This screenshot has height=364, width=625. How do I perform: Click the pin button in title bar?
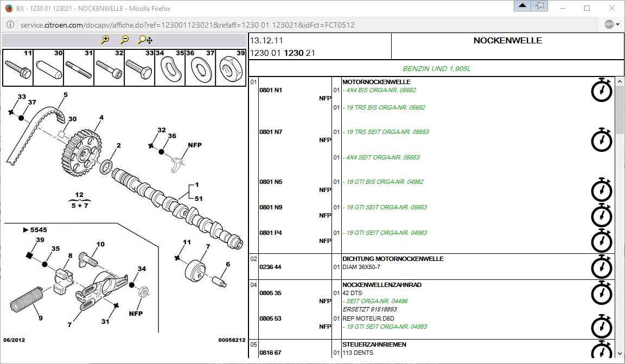(x=539, y=5)
